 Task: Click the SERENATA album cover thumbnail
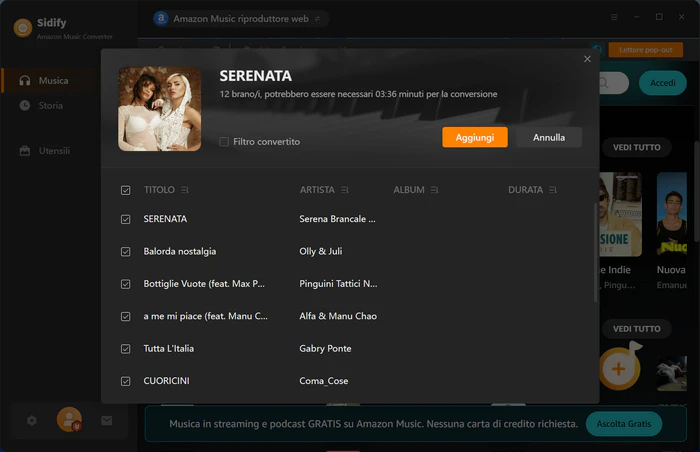point(159,109)
